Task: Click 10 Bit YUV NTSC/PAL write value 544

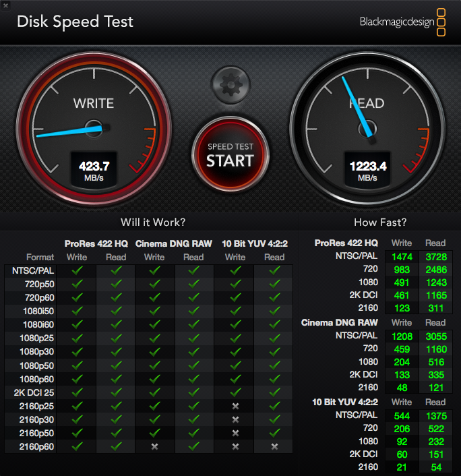Action: click(x=402, y=416)
